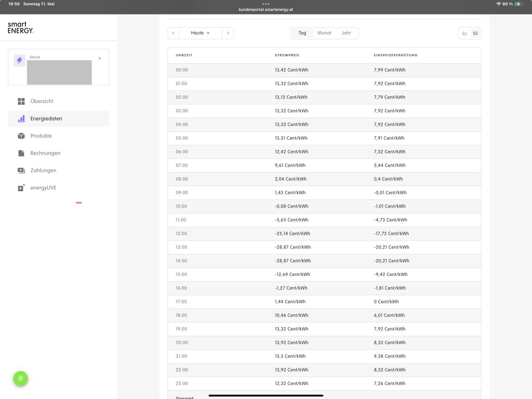Go to Rechnungen in the sidebar
Image resolution: width=532 pixels, height=399 pixels.
(x=45, y=153)
